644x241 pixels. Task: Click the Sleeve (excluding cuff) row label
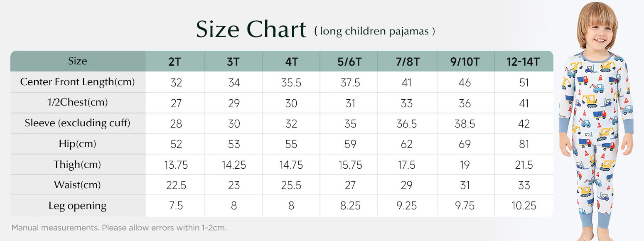[78, 123]
